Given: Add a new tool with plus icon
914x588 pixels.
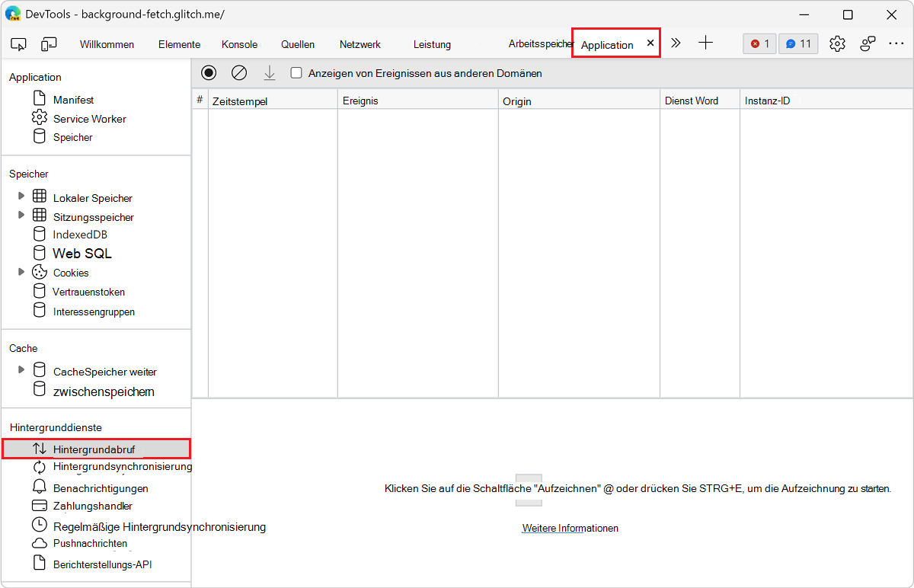Looking at the screenshot, I should (x=706, y=43).
